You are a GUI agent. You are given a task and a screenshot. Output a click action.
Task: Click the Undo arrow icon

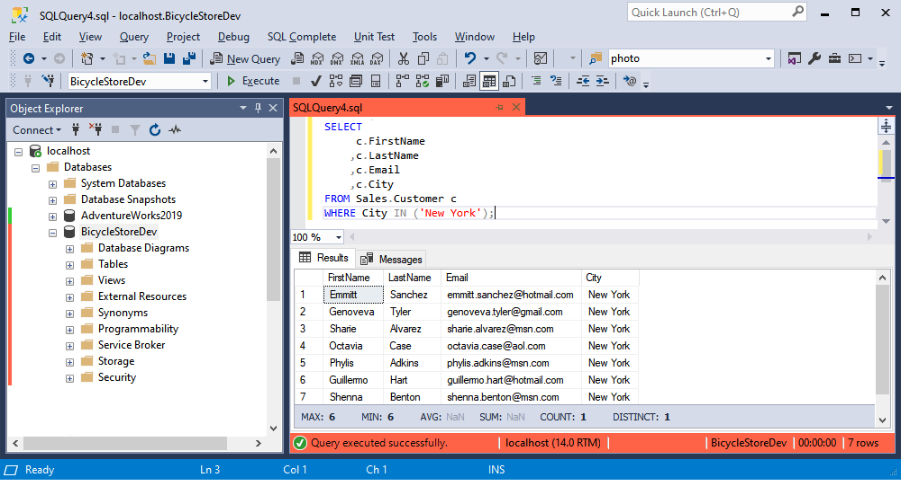click(470, 59)
